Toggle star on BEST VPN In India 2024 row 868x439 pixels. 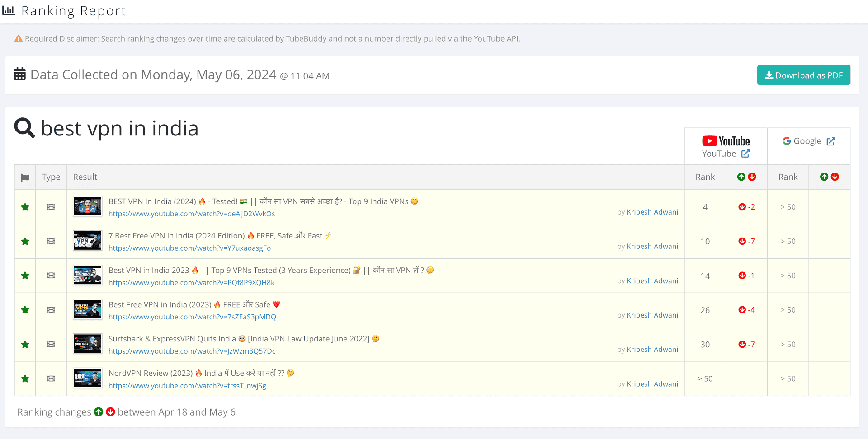click(25, 207)
